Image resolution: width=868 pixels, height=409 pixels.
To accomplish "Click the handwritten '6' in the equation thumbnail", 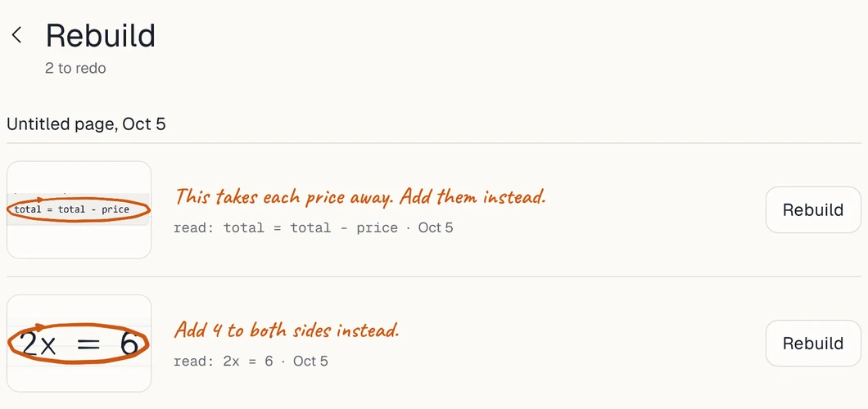I will pyautogui.click(x=129, y=344).
